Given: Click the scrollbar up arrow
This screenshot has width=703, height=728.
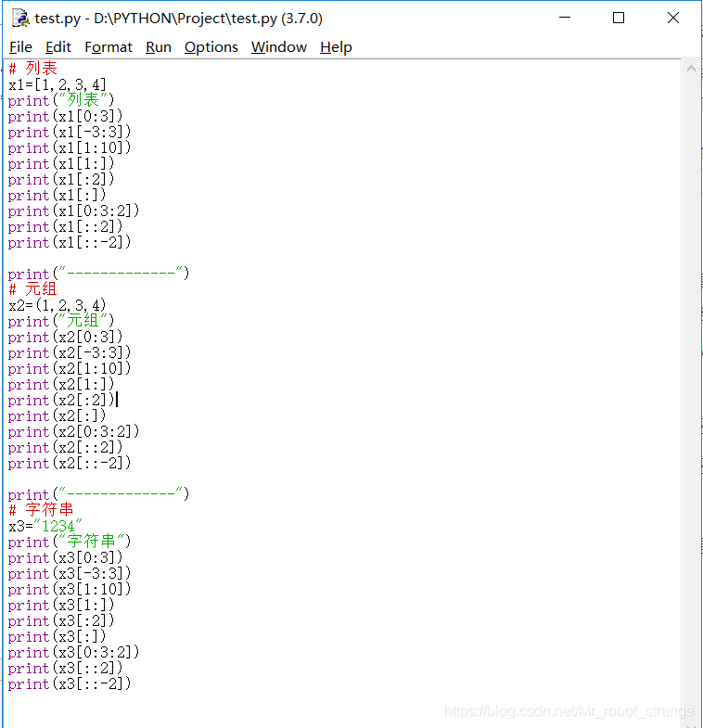Looking at the screenshot, I should pyautogui.click(x=691, y=69).
